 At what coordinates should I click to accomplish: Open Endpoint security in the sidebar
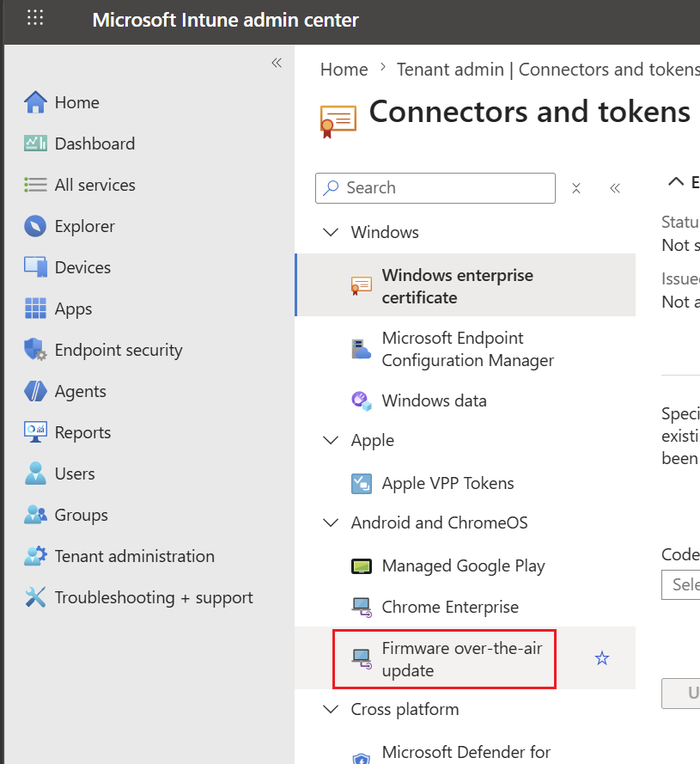[119, 350]
